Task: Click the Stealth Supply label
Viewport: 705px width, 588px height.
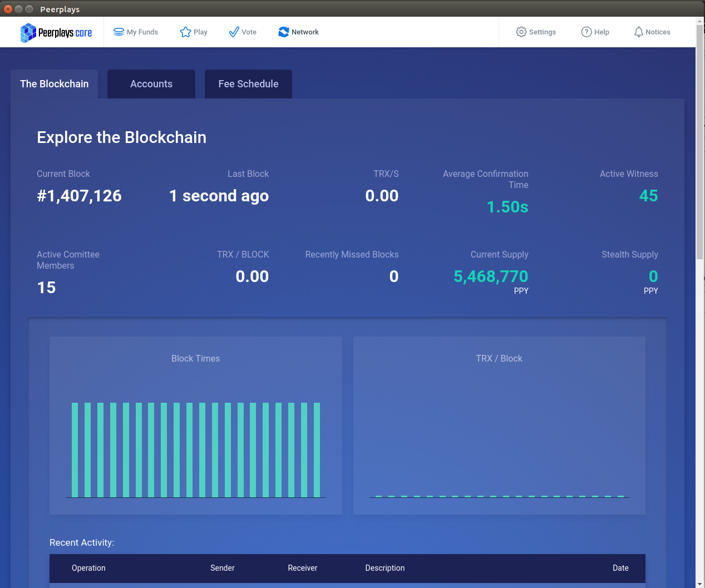Action: (x=630, y=255)
